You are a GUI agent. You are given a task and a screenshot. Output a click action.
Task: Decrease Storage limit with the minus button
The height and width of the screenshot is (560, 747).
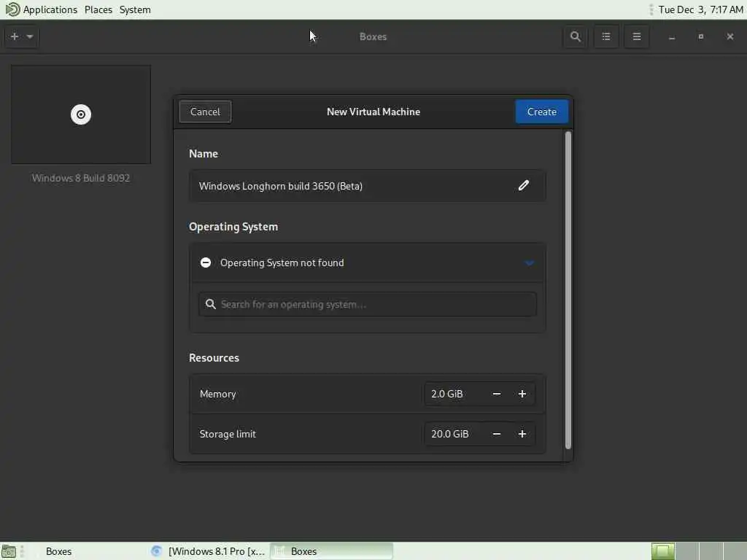coord(496,434)
